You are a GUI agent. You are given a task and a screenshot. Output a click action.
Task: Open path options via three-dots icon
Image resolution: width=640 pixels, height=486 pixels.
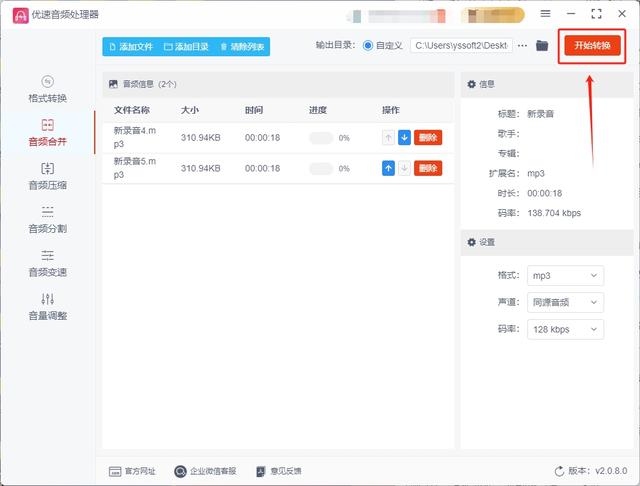pos(522,46)
